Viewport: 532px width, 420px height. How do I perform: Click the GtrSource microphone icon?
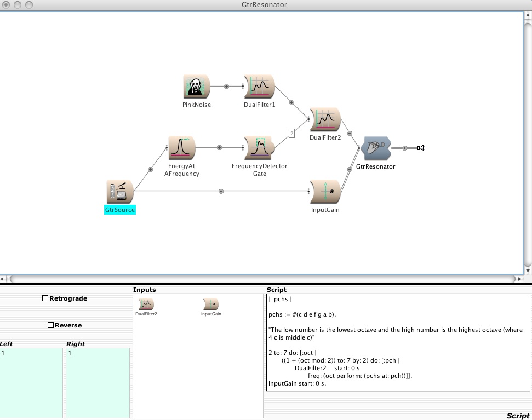[x=119, y=192]
